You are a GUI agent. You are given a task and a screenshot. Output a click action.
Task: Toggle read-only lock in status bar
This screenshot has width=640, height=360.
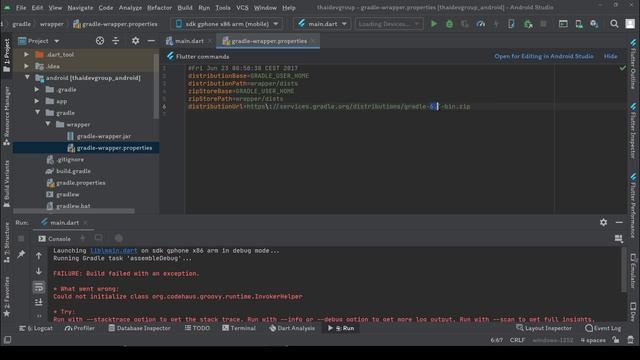point(616,340)
